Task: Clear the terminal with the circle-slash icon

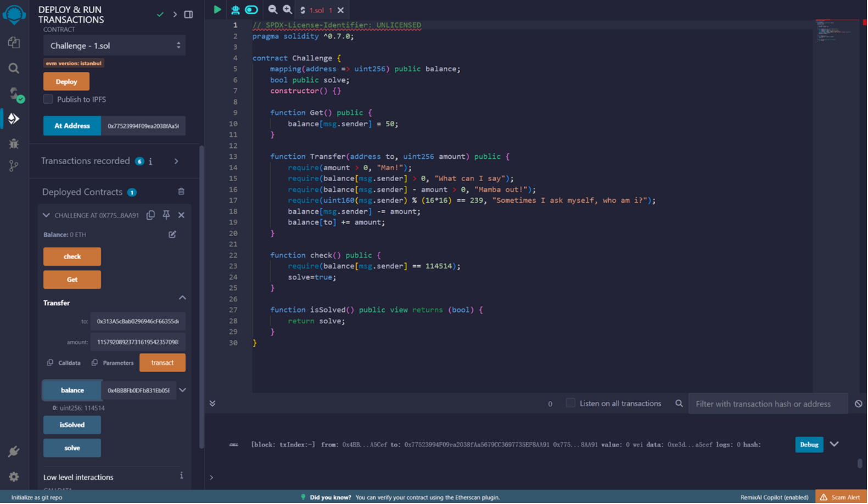Action: pos(859,405)
